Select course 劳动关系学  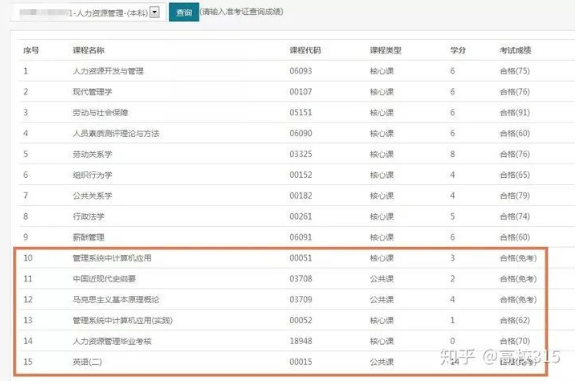(92, 154)
